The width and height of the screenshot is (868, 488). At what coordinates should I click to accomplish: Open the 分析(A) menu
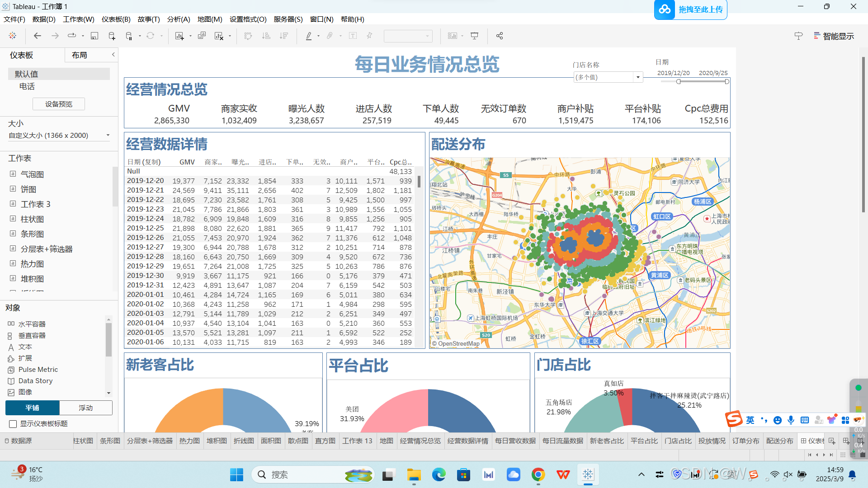178,19
